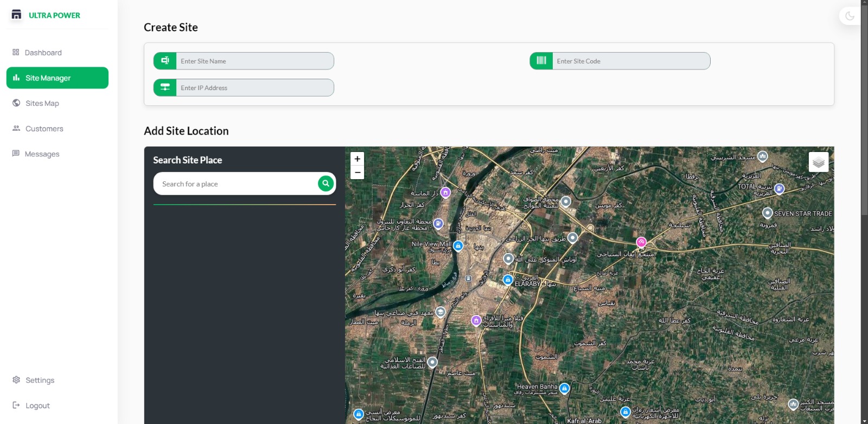Screen dimensions: 868x424
Task: Toggle dark mode with moon icon
Action: point(850,16)
